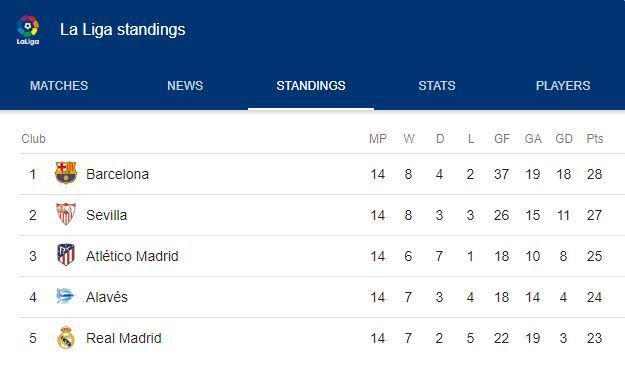The image size is (625, 367).
Task: Go to the Players tab
Action: coord(563,86)
